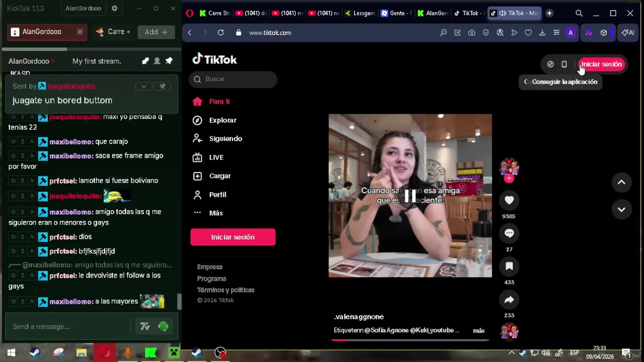This screenshot has width=644, height=362.
Task: Go to previous video with up chevron
Action: pos(621,182)
